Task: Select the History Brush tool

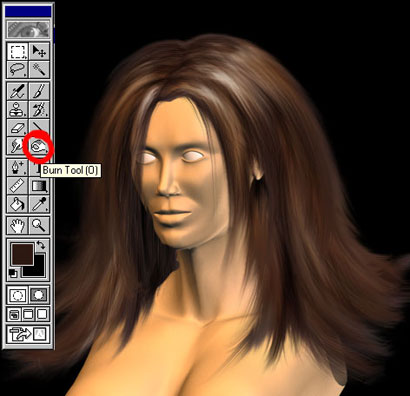Action: pyautogui.click(x=39, y=109)
